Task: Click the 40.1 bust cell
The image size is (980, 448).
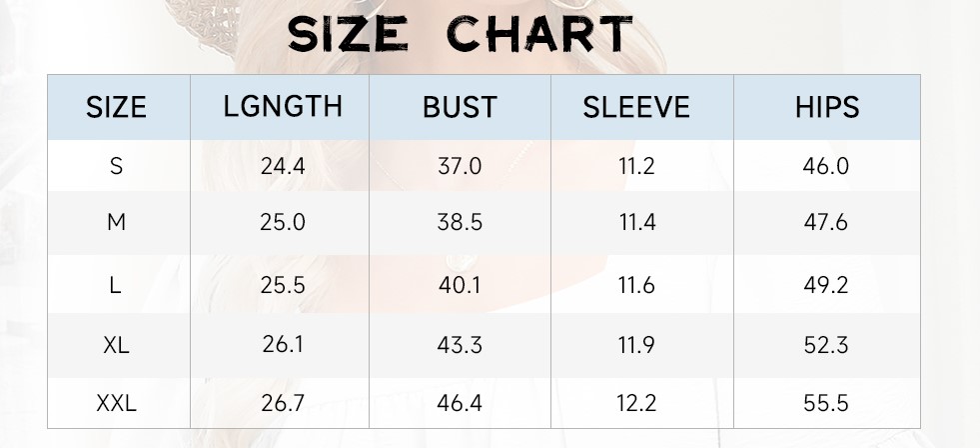Action: tap(460, 285)
